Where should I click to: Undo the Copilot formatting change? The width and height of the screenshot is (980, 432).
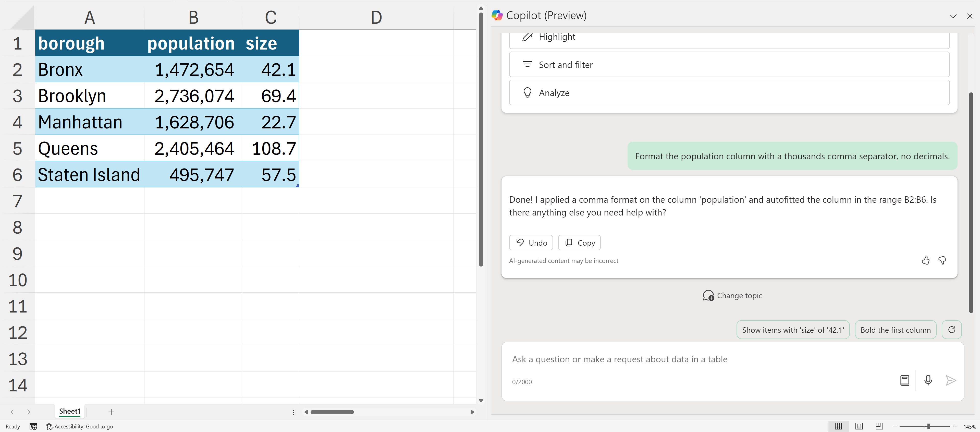[531, 243]
